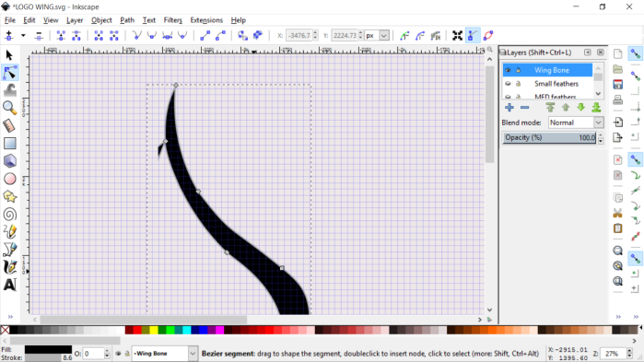Increase zoom percentage spinner

pyautogui.click(x=629, y=351)
